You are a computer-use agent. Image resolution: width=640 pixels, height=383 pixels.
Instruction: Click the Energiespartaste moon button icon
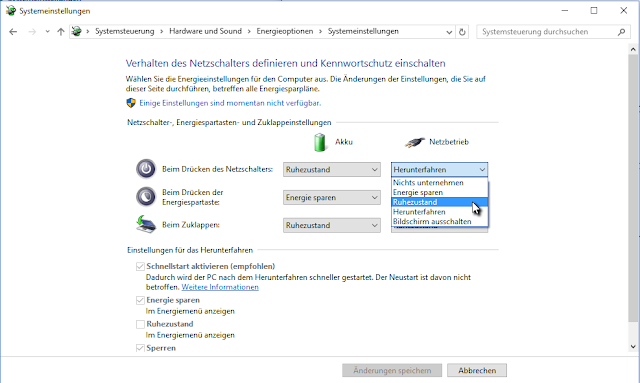[146, 197]
